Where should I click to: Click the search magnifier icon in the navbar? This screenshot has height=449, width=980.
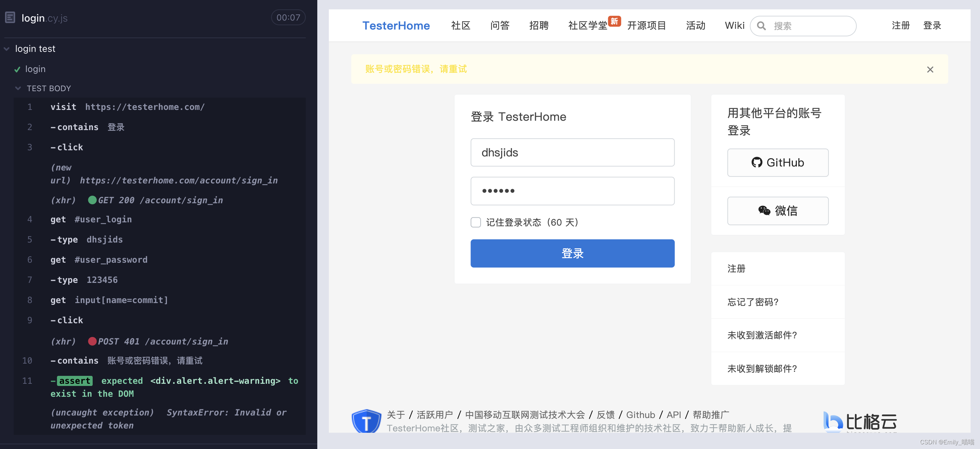tap(761, 26)
